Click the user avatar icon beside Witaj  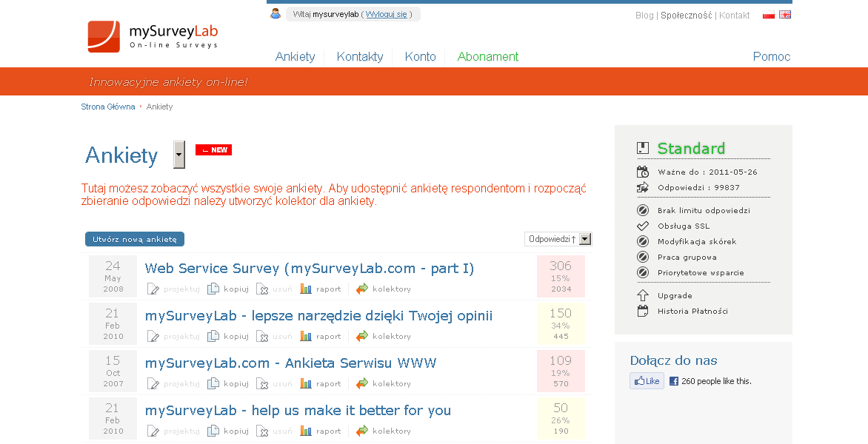[275, 14]
